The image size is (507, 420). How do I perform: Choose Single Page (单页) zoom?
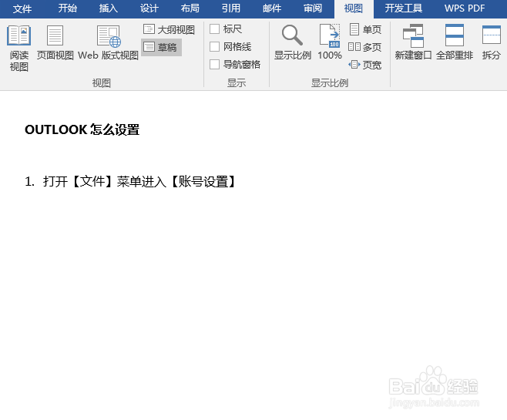(x=365, y=29)
